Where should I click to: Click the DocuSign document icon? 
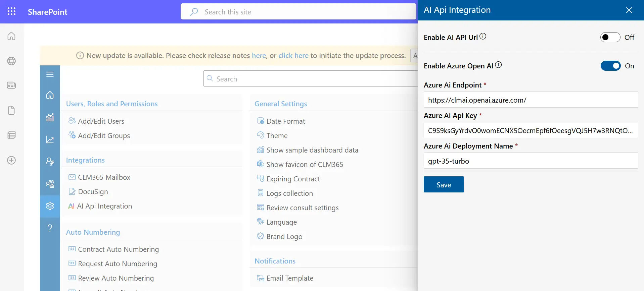tap(72, 191)
